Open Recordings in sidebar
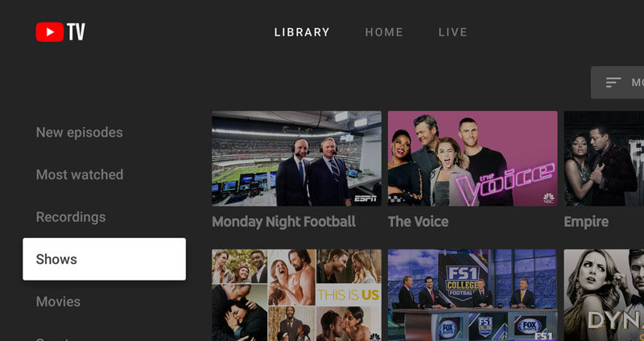 [71, 217]
